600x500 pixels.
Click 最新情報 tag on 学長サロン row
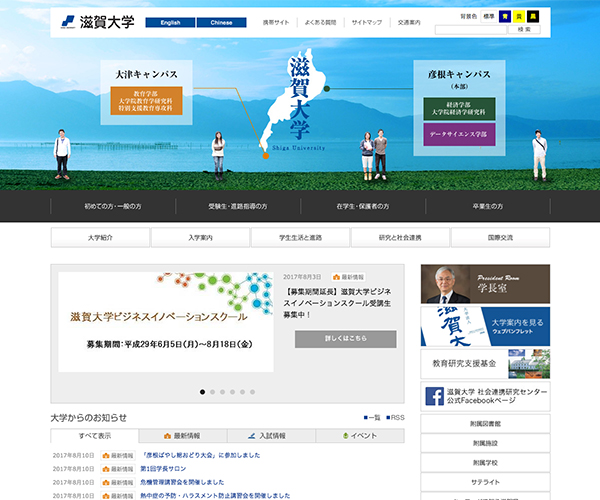click(x=118, y=469)
